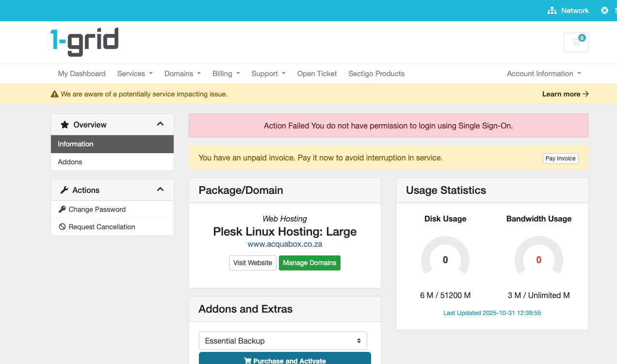
Task: Expand the Services menu
Action: (135, 74)
